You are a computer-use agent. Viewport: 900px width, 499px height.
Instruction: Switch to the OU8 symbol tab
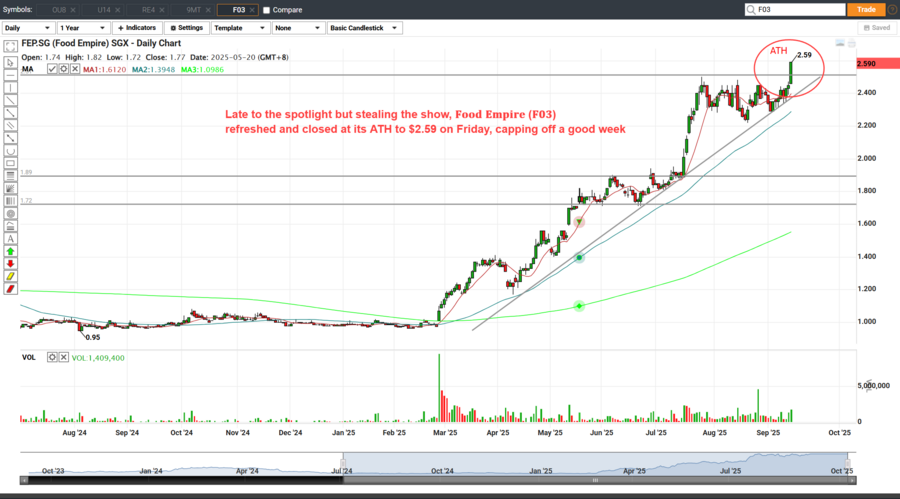coord(59,10)
